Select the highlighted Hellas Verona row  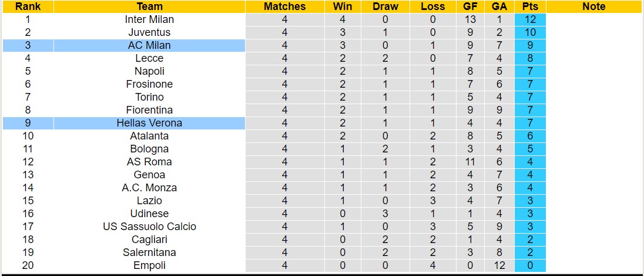point(149,123)
